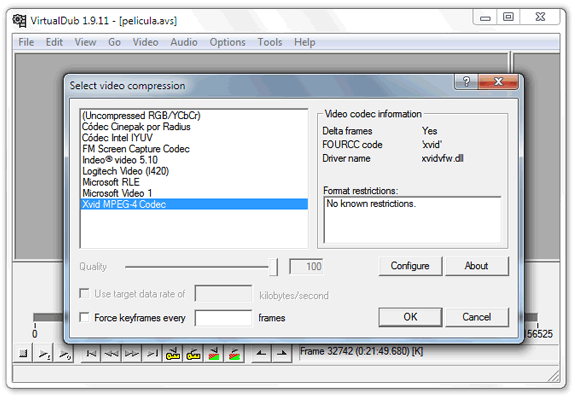Screen dimensions: 575x400
Task: Select Códec Cinepak por Radius
Action: [x=194, y=127]
